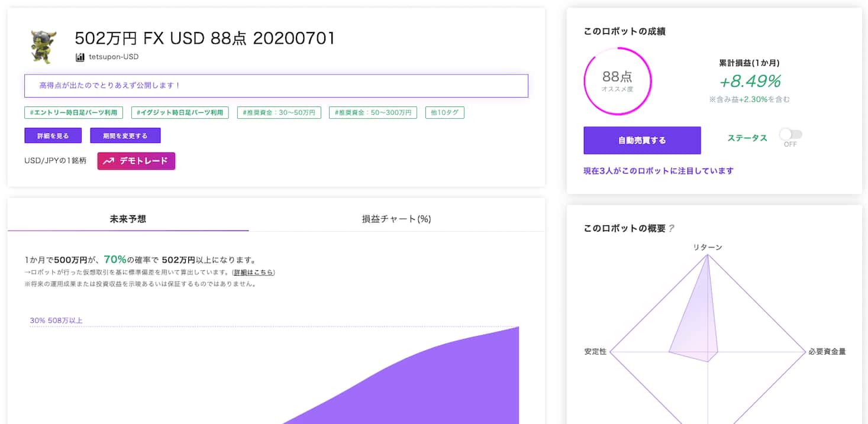
Task: Click the 自動売買する button
Action: (x=642, y=140)
